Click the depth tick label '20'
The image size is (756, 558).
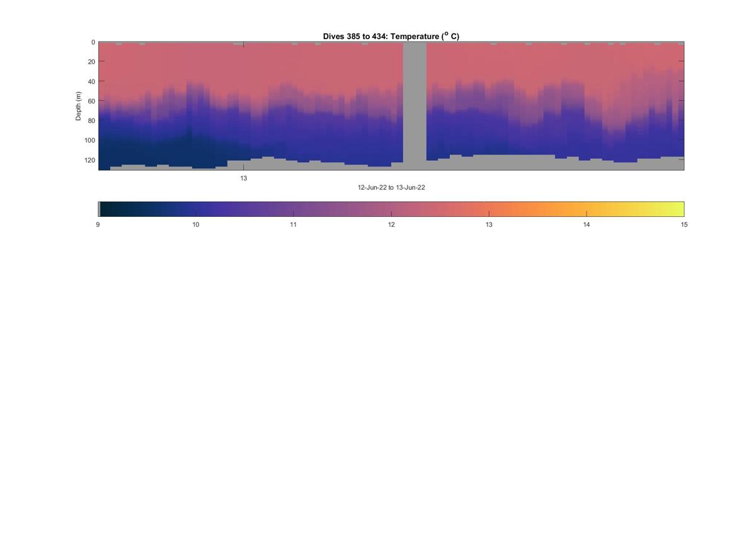coord(91,62)
